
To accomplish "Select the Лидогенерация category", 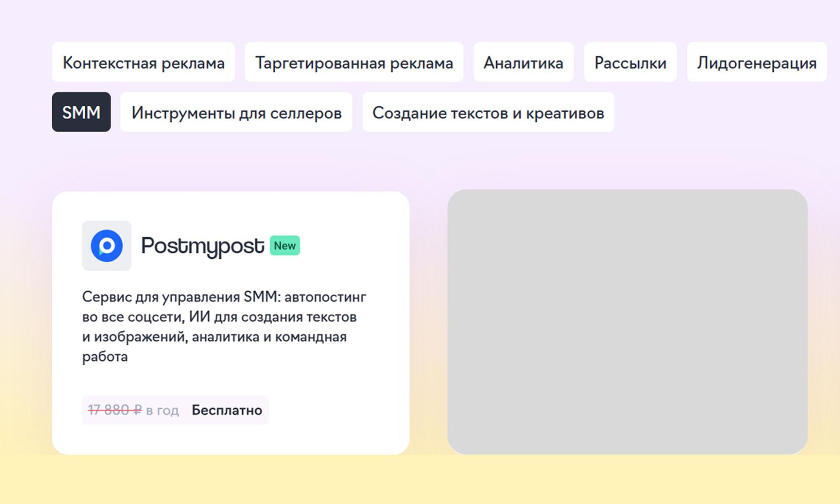I will [756, 62].
